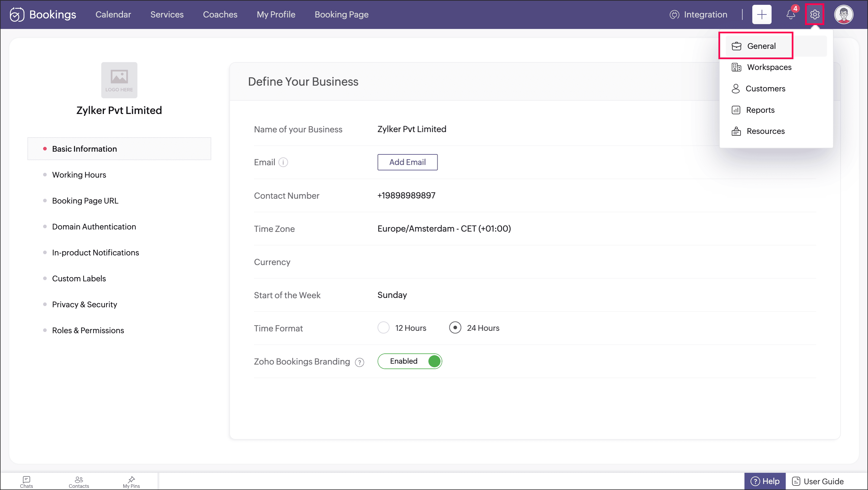Image resolution: width=868 pixels, height=490 pixels.
Task: Choose Workspaces from the settings dropdown
Action: (x=769, y=67)
